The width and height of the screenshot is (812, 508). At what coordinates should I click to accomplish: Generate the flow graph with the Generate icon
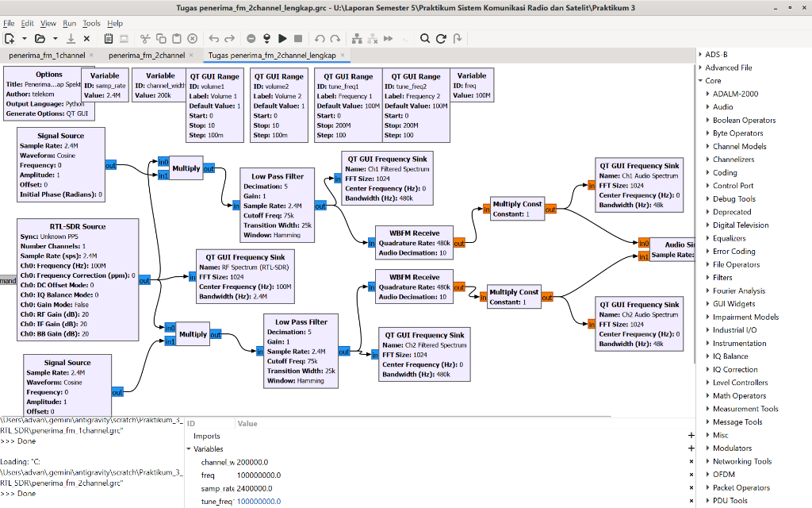[x=266, y=38]
